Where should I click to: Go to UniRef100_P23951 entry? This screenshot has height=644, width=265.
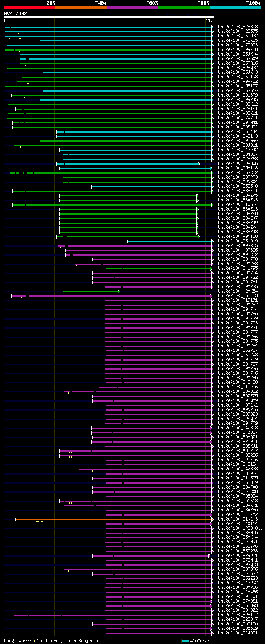coord(238,441)
